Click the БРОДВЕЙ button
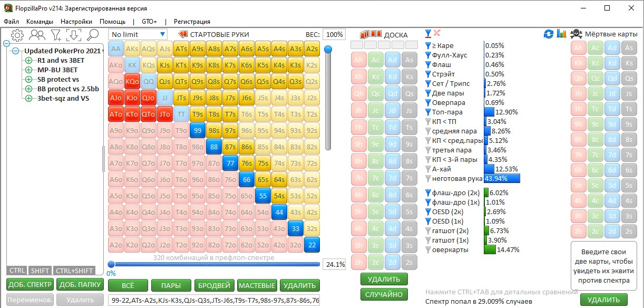The image size is (644, 308). (213, 285)
